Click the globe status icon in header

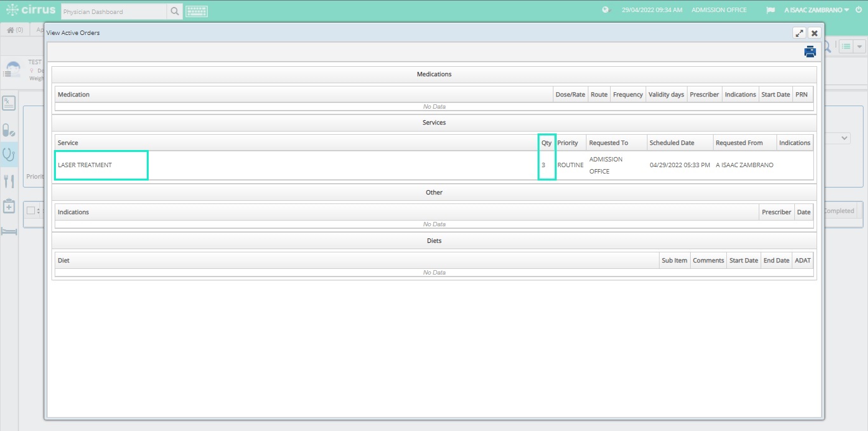point(606,10)
